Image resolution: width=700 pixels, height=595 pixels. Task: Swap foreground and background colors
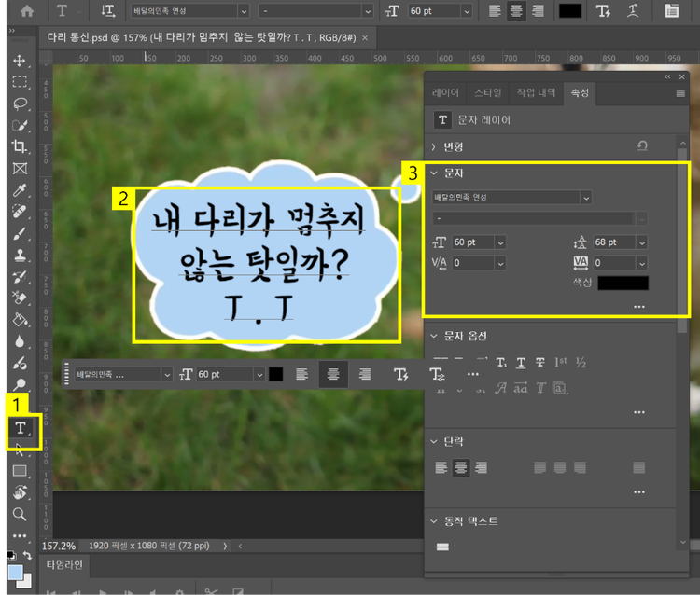tap(27, 556)
